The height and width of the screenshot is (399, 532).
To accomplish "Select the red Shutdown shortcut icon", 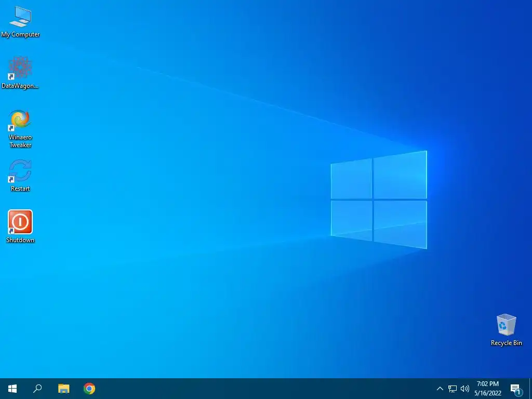I will click(20, 222).
